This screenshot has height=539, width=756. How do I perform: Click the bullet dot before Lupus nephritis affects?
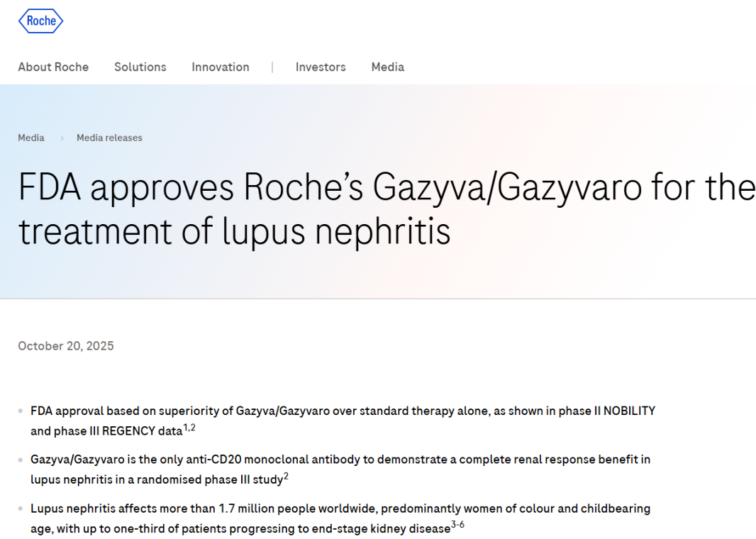21,509
